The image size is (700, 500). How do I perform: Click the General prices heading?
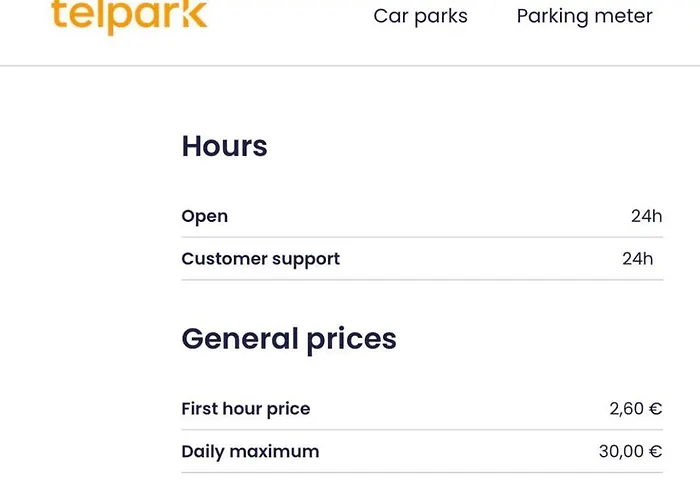tap(288, 339)
